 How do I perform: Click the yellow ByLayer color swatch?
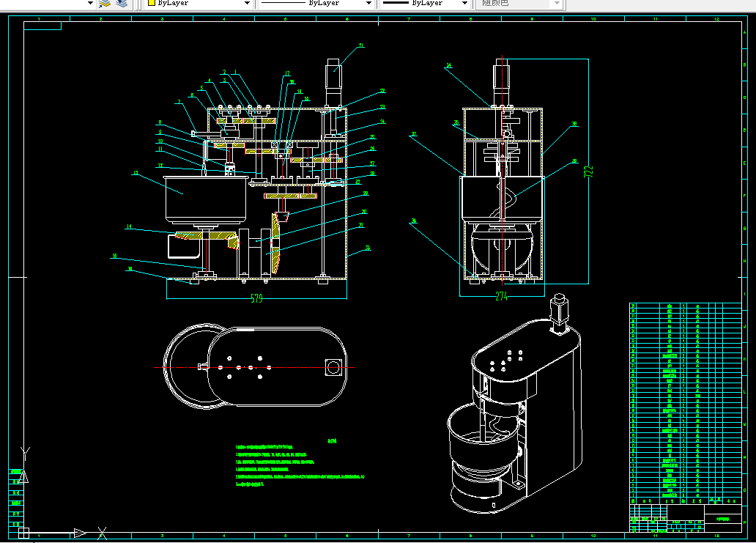[x=152, y=3]
